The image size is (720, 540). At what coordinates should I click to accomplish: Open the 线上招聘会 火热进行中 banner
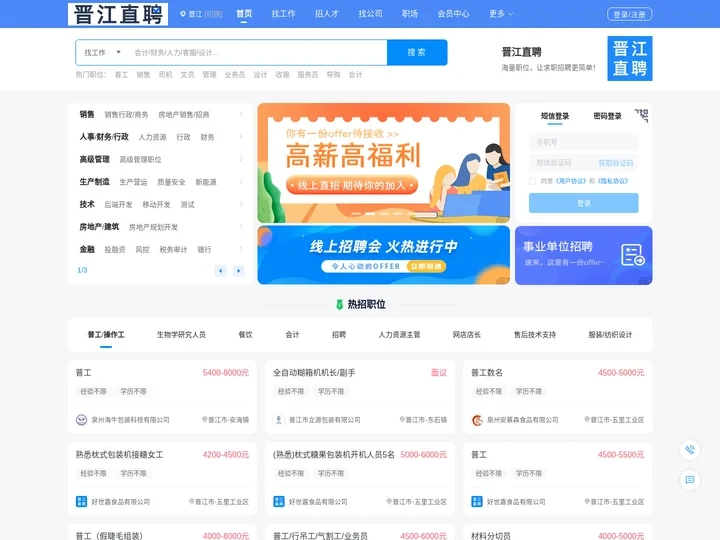[383, 255]
